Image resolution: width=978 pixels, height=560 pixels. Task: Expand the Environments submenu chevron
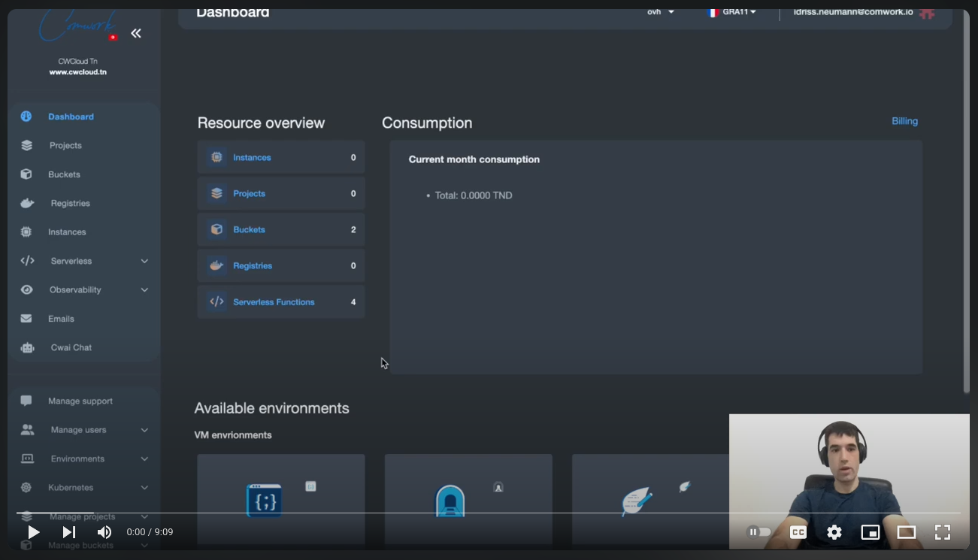click(x=144, y=459)
